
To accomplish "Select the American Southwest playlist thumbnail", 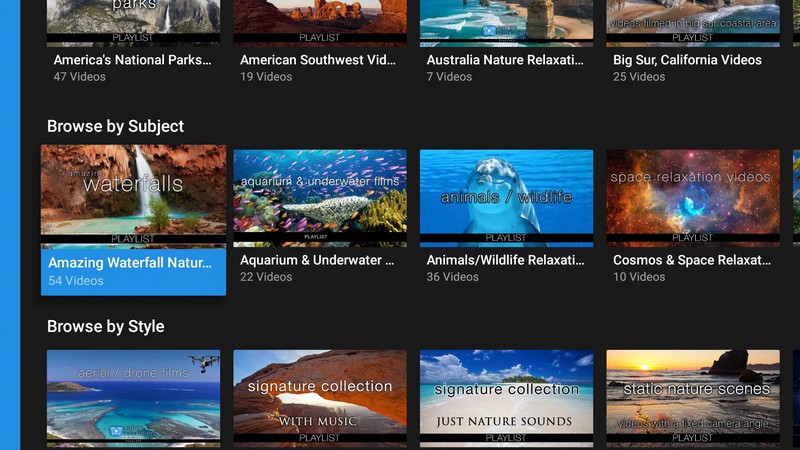I will (x=320, y=22).
